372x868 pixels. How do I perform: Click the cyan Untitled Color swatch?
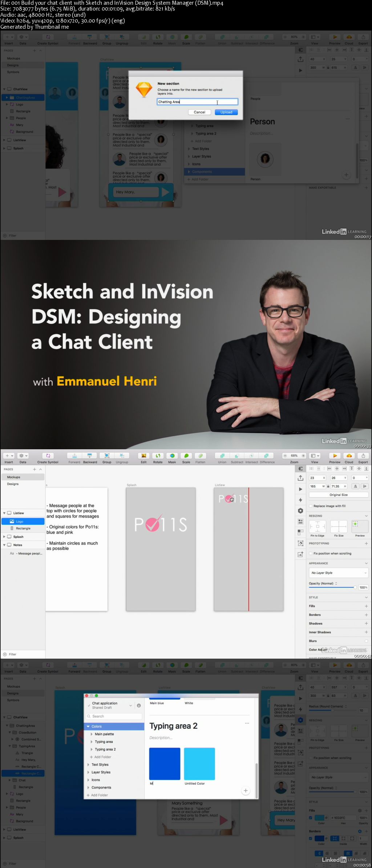(x=199, y=764)
